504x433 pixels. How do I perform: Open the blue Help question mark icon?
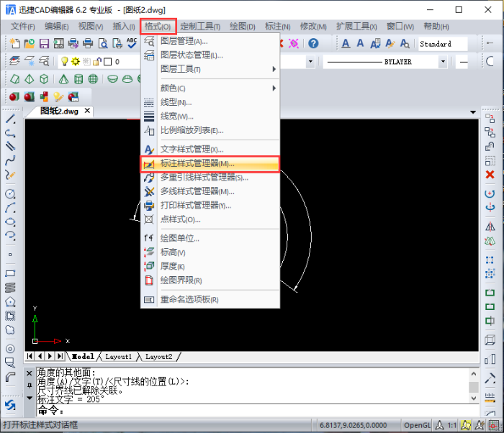[x=313, y=43]
